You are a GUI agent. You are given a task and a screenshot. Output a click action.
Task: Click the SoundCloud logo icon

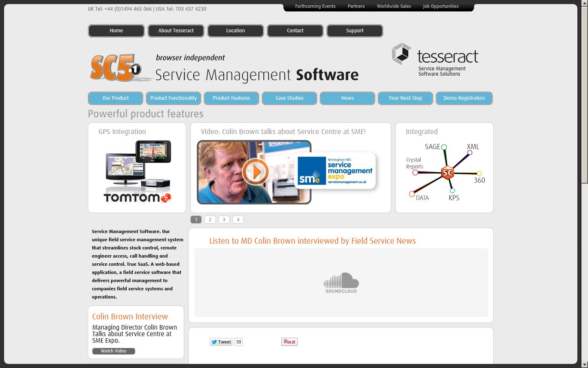[341, 283]
